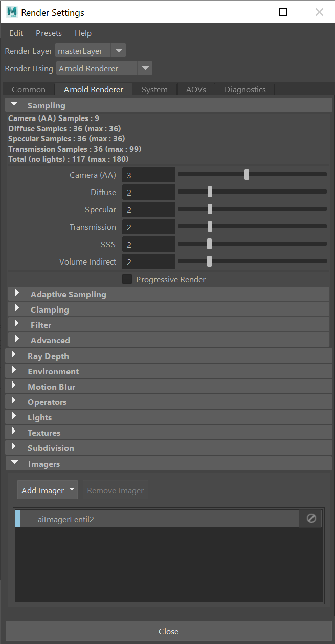Image resolution: width=335 pixels, height=644 pixels.
Task: Switch to the Diagnostics tab
Action: click(x=245, y=89)
